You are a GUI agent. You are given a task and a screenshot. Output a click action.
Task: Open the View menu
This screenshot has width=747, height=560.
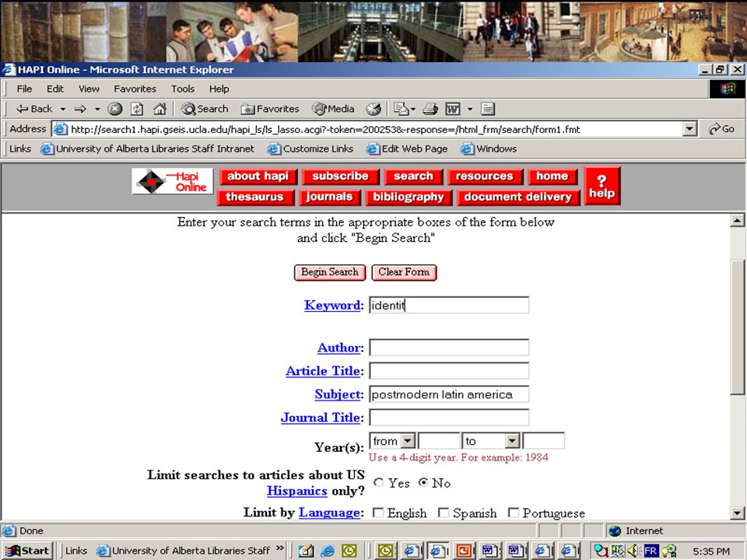tap(89, 89)
